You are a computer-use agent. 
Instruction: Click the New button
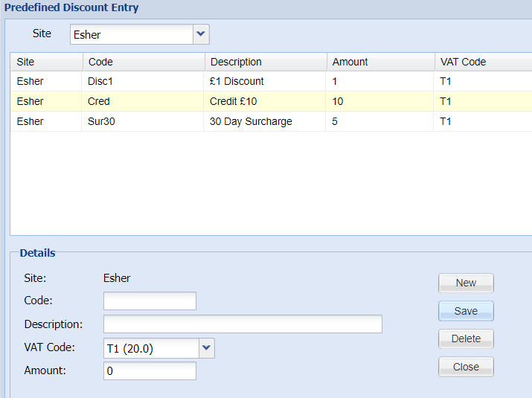[x=466, y=283]
